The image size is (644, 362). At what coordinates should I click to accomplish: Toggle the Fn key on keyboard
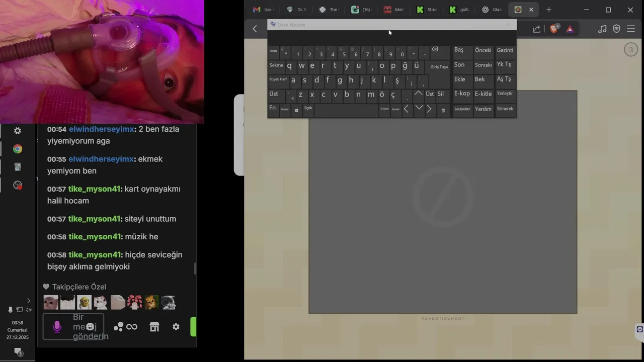tap(273, 110)
